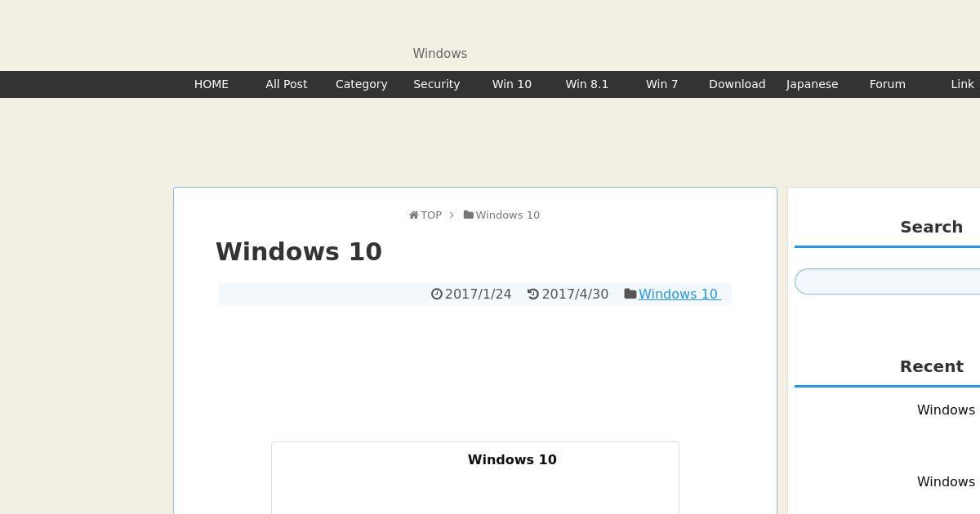The width and height of the screenshot is (980, 514).
Task: Open the second Windows entry under Recent
Action: coord(946,481)
